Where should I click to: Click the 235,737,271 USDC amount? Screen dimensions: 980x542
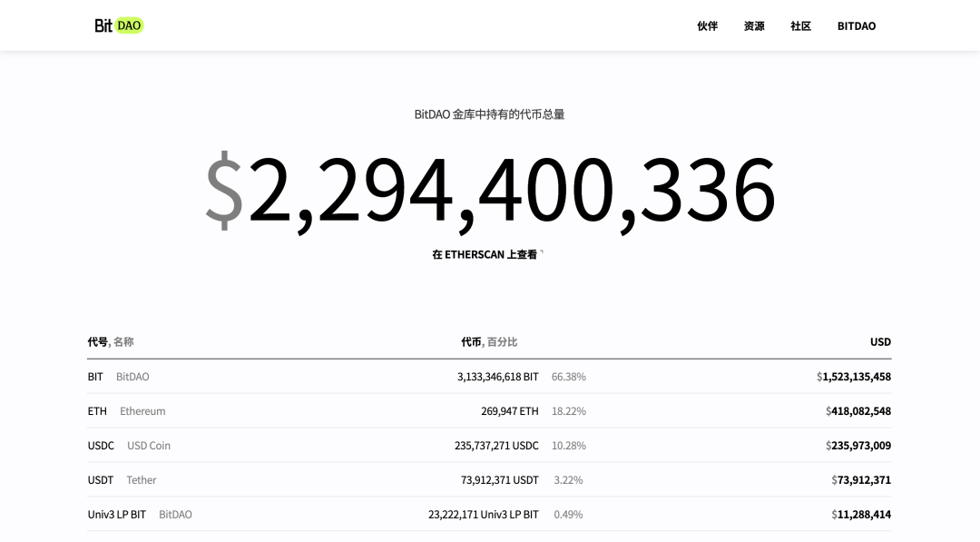496,446
